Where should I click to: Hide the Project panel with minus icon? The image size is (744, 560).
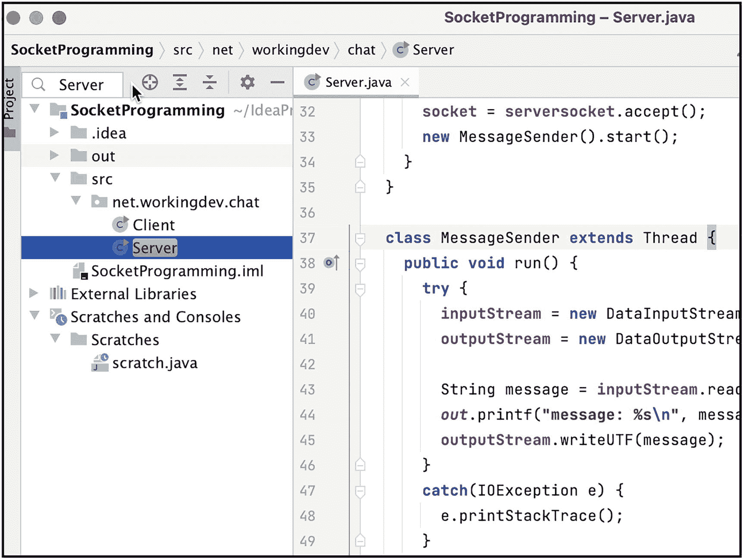pos(277,82)
